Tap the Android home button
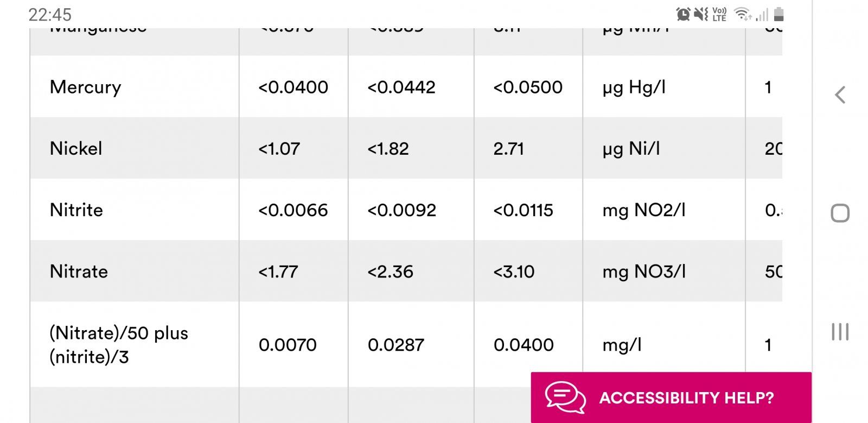This screenshot has width=868, height=423. [x=840, y=213]
